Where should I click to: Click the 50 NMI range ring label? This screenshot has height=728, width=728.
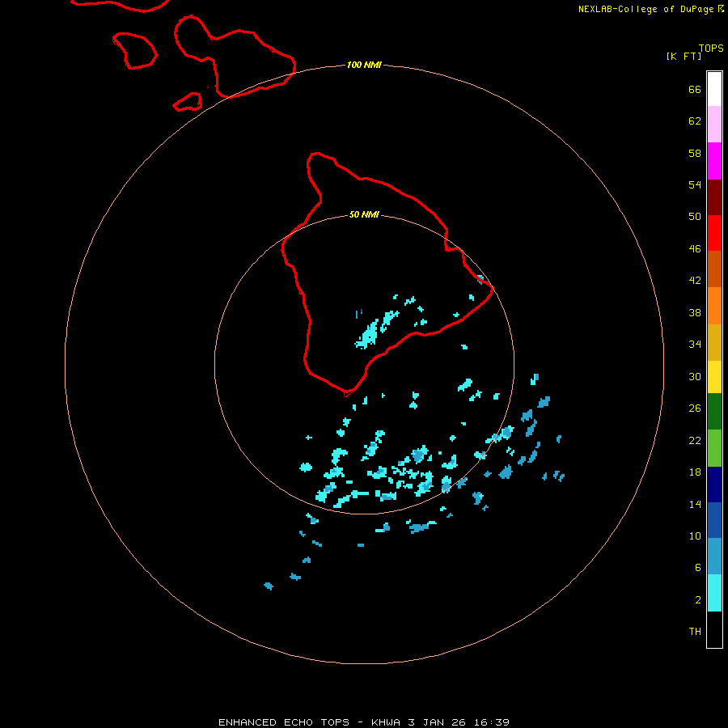[364, 214]
